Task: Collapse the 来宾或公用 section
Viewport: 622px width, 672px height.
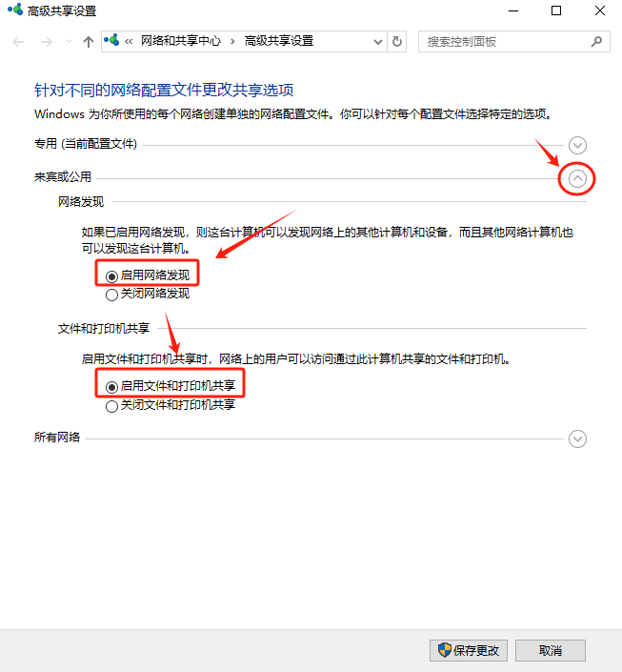Action: (577, 178)
